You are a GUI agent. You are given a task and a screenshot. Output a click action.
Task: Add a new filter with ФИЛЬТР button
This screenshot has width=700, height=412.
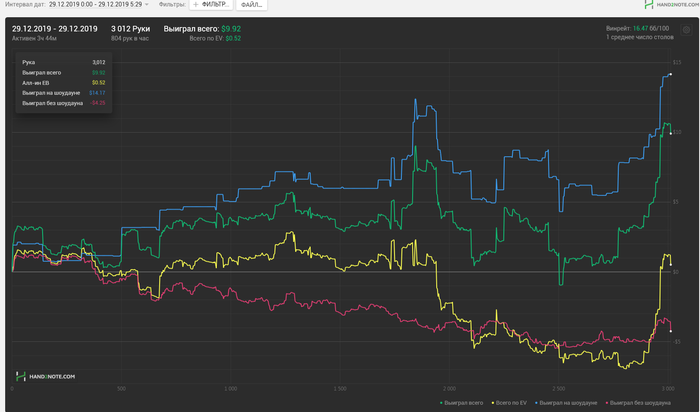point(211,4)
